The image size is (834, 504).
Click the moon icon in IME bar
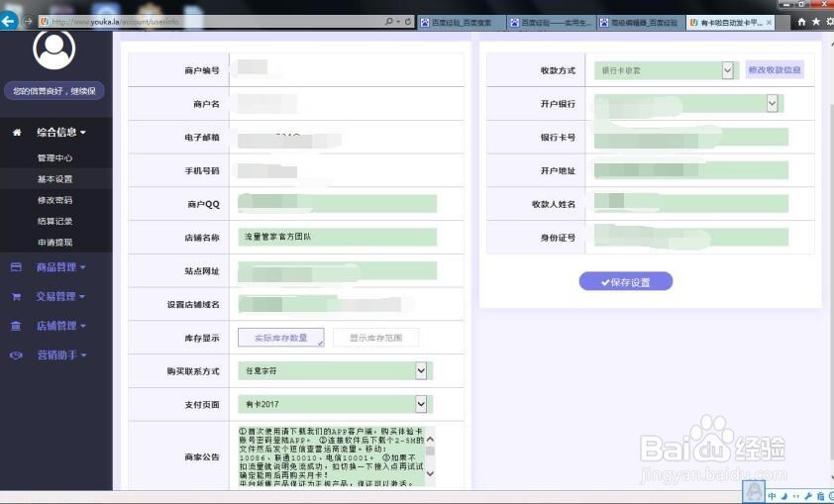click(x=785, y=495)
